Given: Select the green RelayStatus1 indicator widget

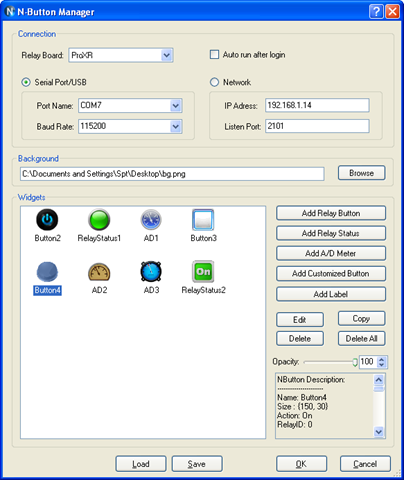Looking at the screenshot, I should pyautogui.click(x=99, y=220).
